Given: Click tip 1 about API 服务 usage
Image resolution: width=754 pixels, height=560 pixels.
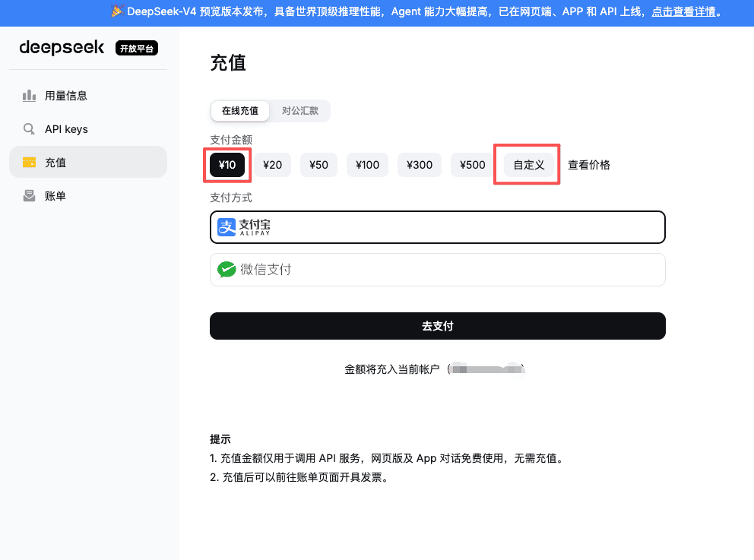Looking at the screenshot, I should (388, 458).
